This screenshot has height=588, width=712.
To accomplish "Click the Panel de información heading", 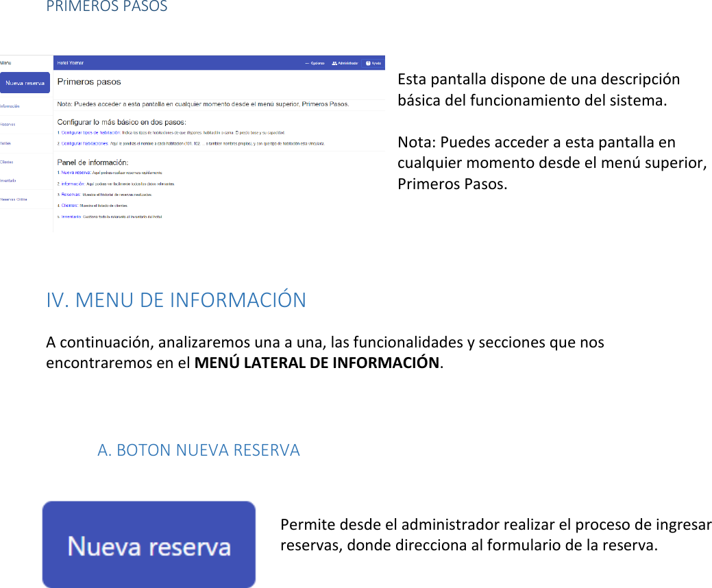I will click(x=93, y=162).
